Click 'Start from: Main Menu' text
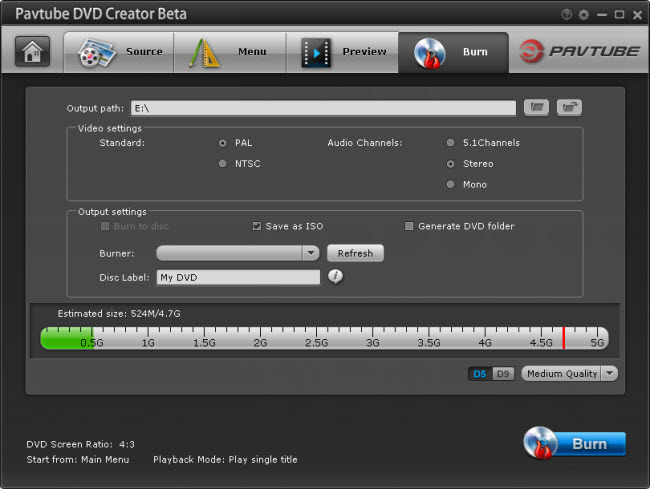Viewport: 650px width, 489px height. (78, 460)
